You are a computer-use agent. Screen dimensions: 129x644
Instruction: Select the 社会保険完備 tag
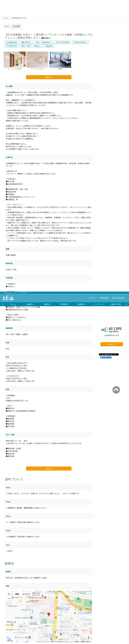point(12,43)
